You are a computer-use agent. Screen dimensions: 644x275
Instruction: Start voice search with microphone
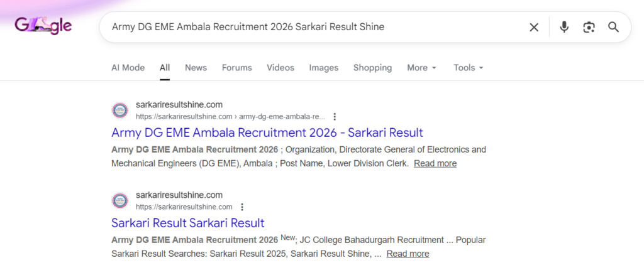(x=564, y=27)
